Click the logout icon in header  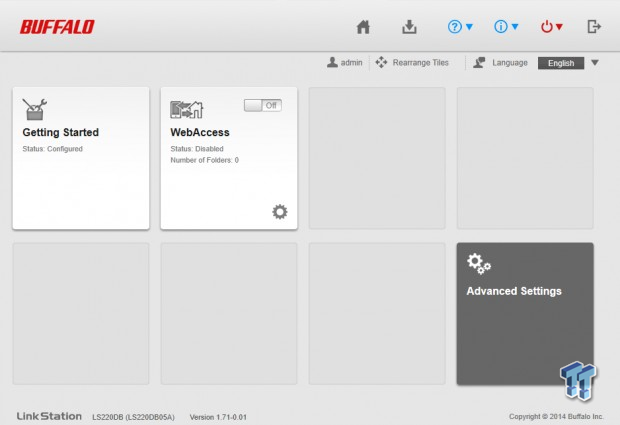point(594,27)
